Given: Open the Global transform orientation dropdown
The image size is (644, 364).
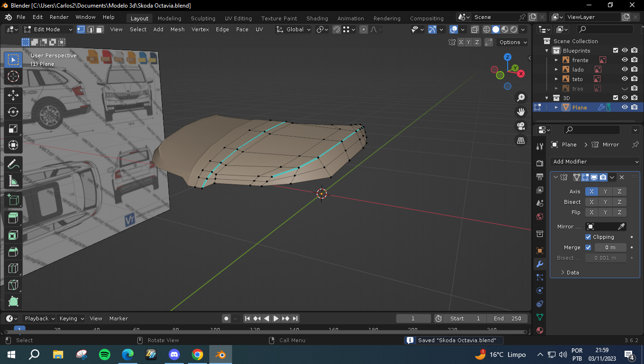Looking at the screenshot, I should coord(294,29).
